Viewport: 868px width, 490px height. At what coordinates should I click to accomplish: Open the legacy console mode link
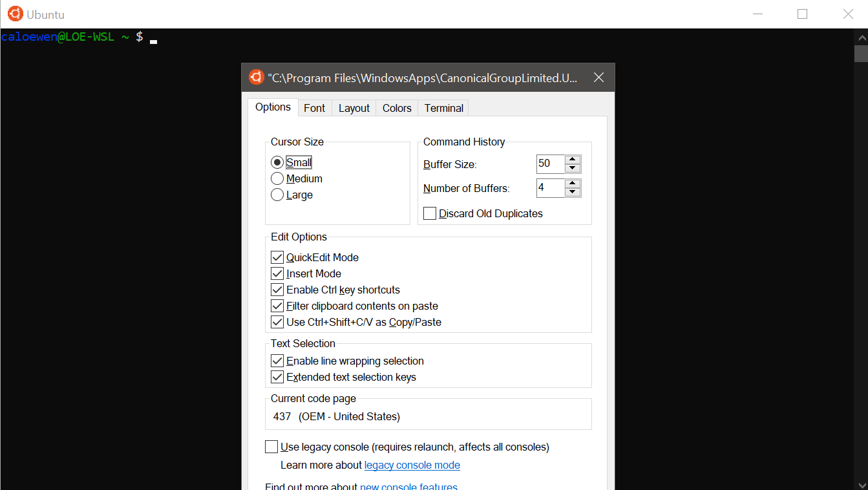[x=412, y=465]
